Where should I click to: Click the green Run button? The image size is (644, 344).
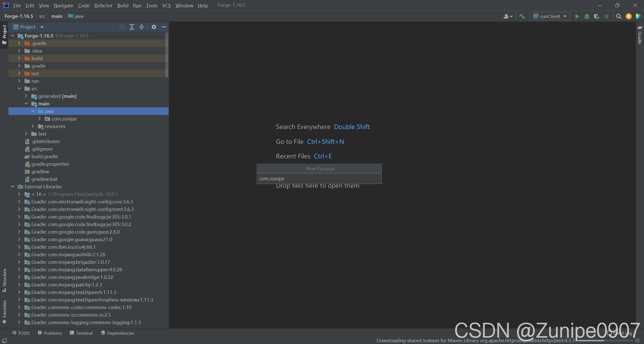[x=577, y=16]
